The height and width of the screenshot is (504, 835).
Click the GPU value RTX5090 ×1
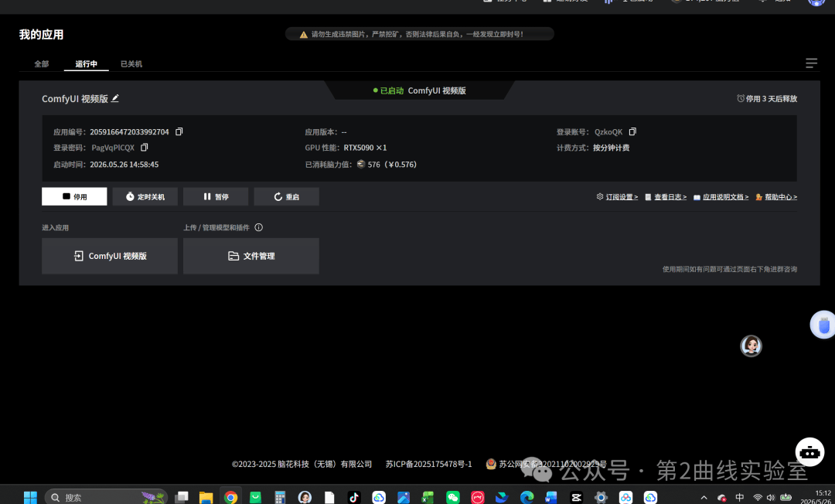click(365, 148)
